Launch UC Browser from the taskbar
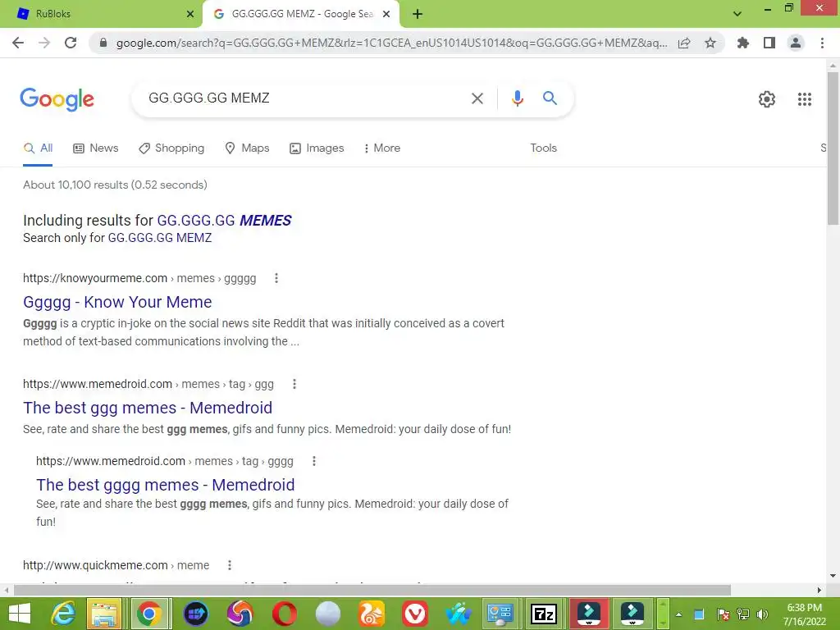Image resolution: width=840 pixels, height=630 pixels. tap(372, 614)
